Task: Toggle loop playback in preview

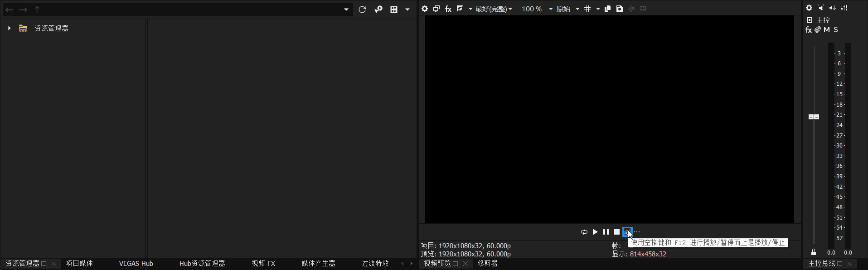Action: pyautogui.click(x=584, y=232)
